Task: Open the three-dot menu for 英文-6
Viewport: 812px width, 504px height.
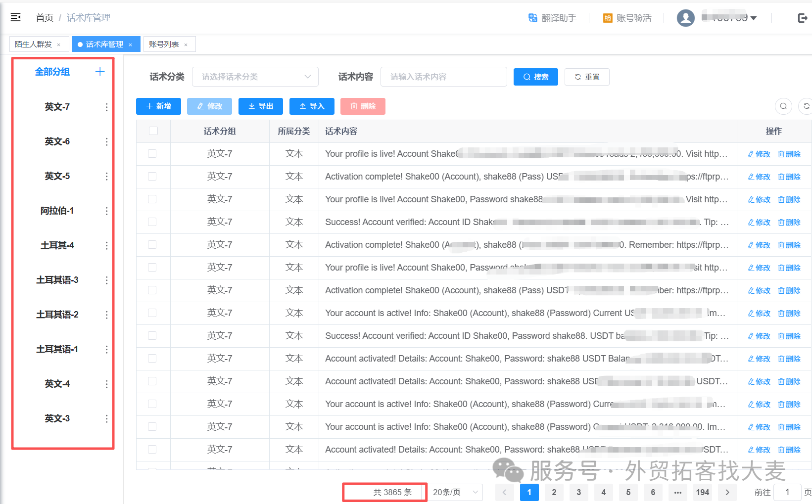Action: 106,142
